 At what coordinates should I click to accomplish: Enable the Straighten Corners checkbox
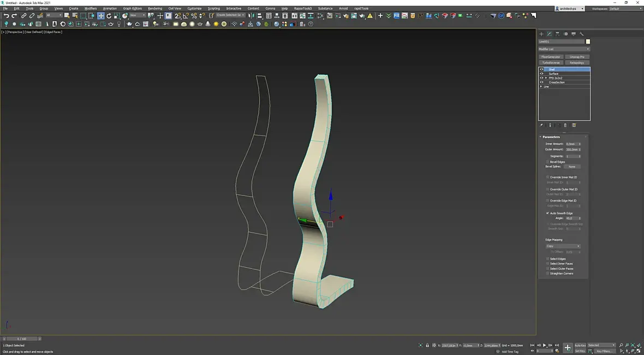(x=548, y=274)
